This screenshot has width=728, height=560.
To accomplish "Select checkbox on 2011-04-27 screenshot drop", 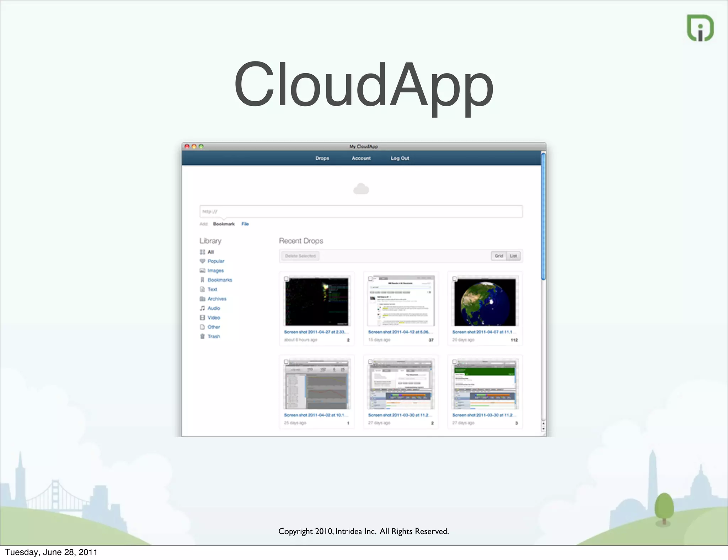I will point(287,279).
